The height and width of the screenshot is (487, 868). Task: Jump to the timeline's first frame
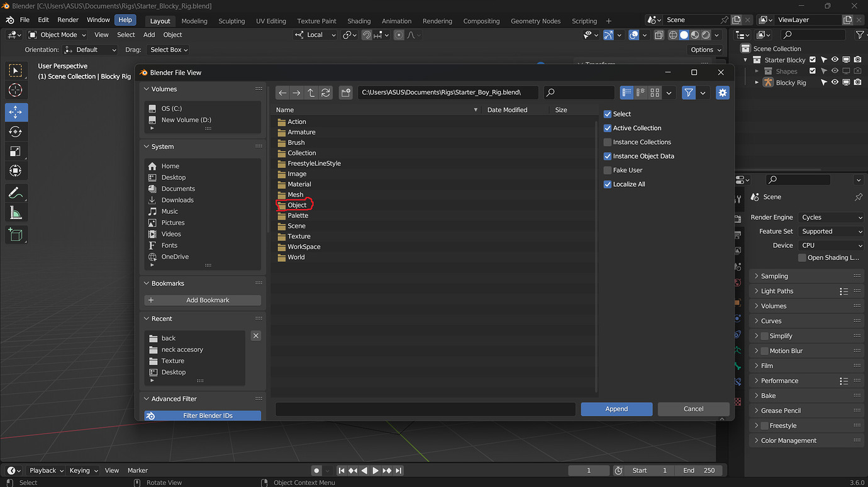coord(342,471)
